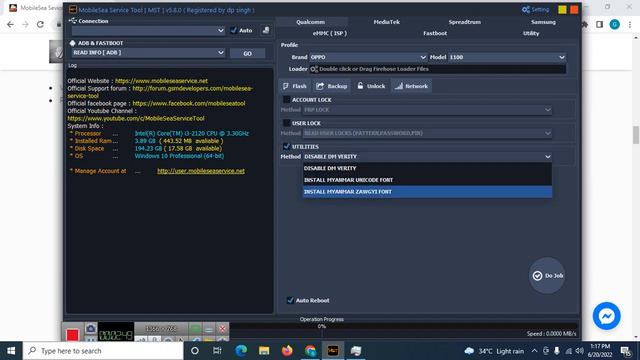The width and height of the screenshot is (640, 360).
Task: Open the Brand OPPO dropdown
Action: tap(368, 57)
